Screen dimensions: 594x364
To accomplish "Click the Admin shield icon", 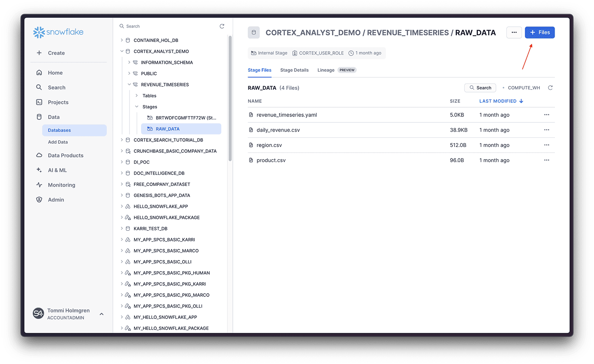I will click(39, 200).
